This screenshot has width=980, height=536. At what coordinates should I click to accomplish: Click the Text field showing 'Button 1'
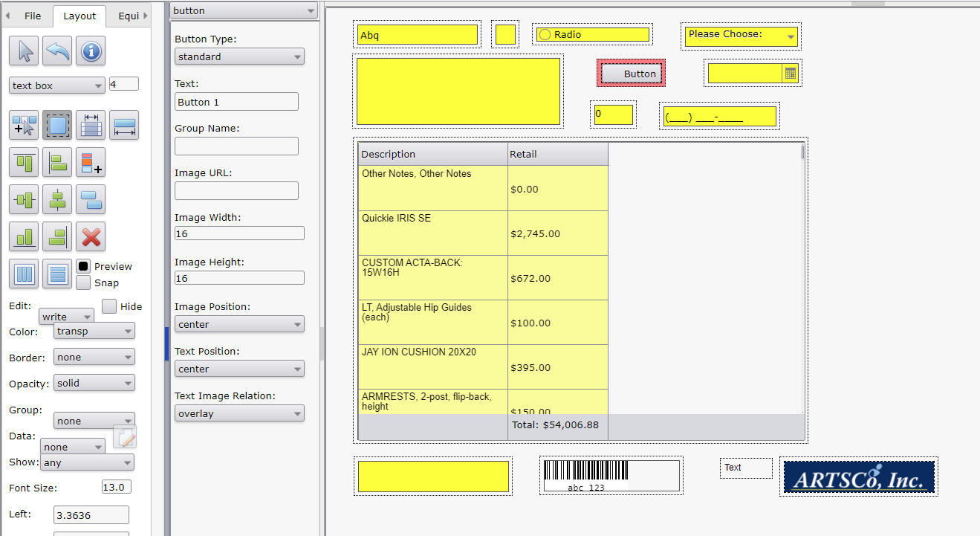pos(236,102)
